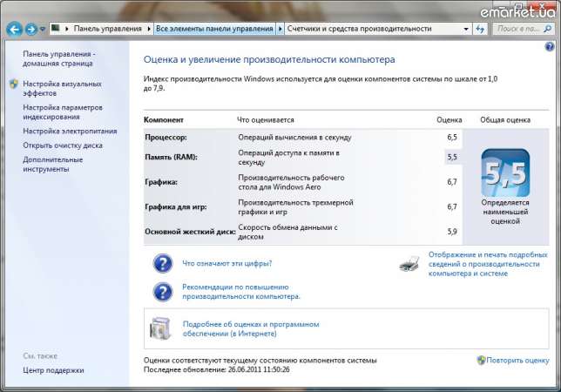Open Дополнительные инструменты link
Image resolution: width=561 pixels, height=392 pixels.
tap(52, 165)
